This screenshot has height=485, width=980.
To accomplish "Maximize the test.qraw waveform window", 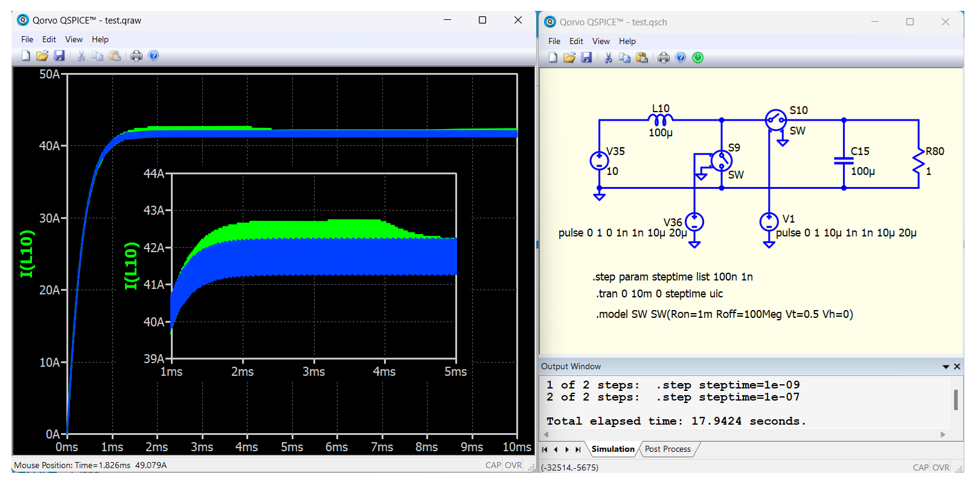I will [x=482, y=20].
